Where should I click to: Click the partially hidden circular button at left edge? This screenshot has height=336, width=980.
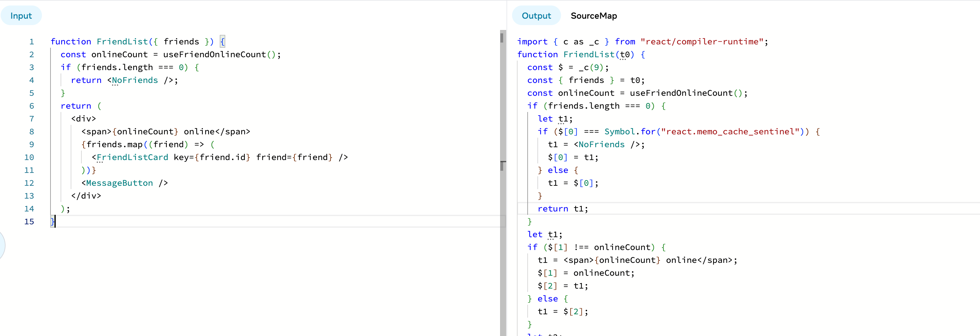point(2,245)
